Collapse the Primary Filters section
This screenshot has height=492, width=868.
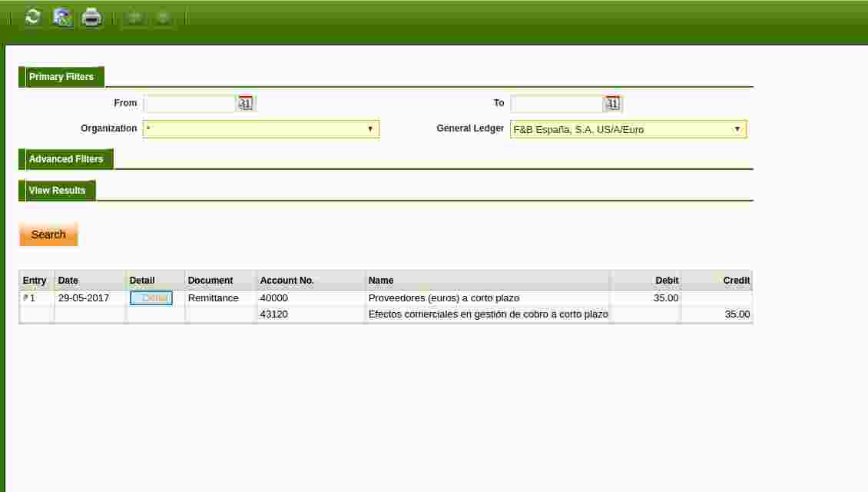coord(61,77)
